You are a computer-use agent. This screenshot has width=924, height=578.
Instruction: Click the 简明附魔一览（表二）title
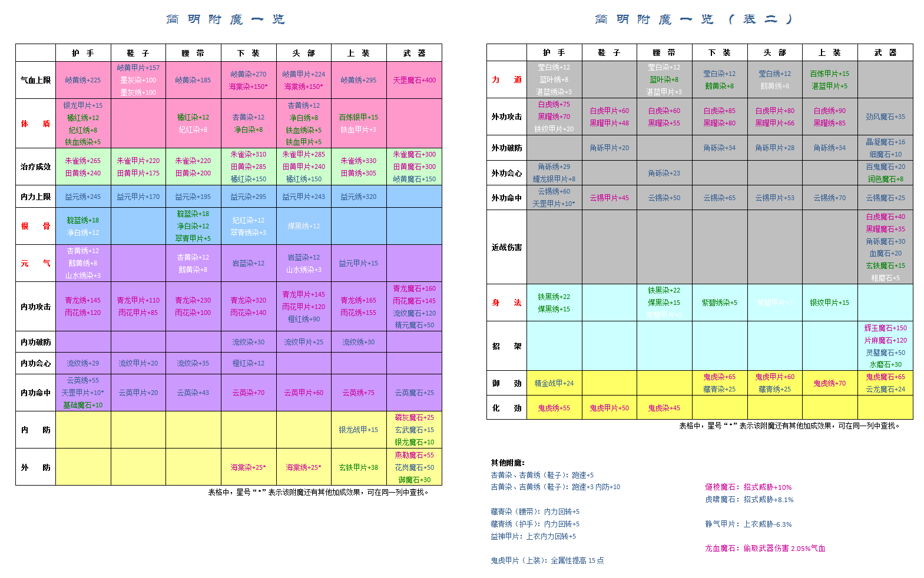click(x=694, y=19)
